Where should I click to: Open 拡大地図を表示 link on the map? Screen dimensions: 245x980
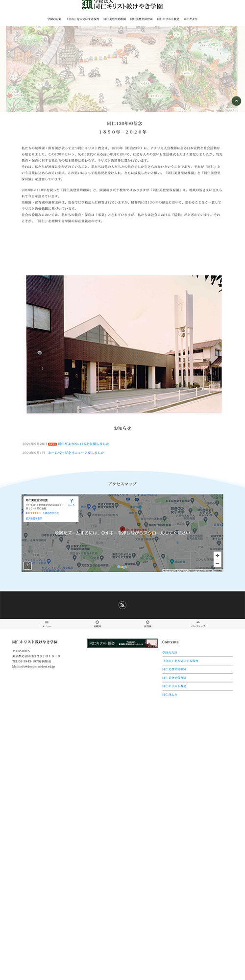[34, 518]
